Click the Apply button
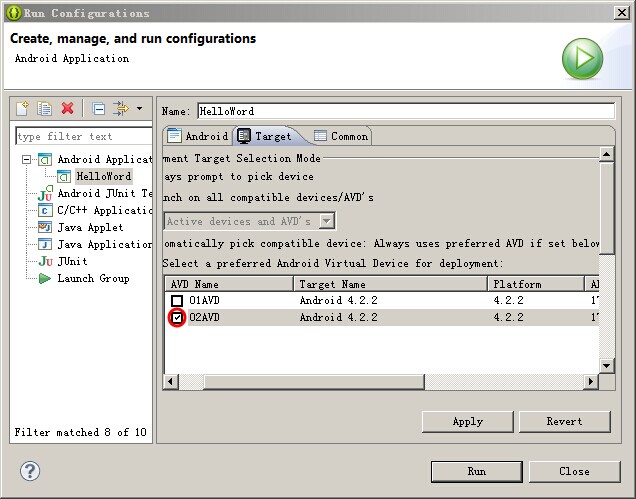The height and width of the screenshot is (499, 636). point(467,422)
